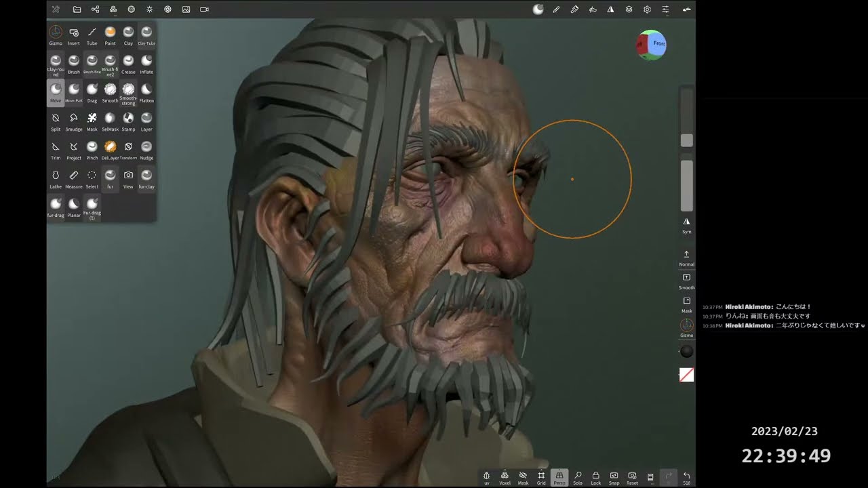Open the Post process menu
Screen dimensions: 868x488
[168, 9]
